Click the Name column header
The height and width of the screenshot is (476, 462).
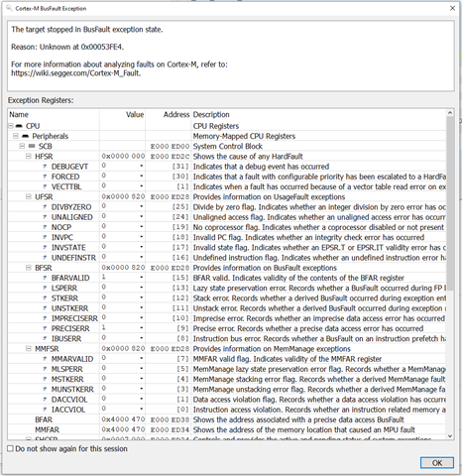54,115
